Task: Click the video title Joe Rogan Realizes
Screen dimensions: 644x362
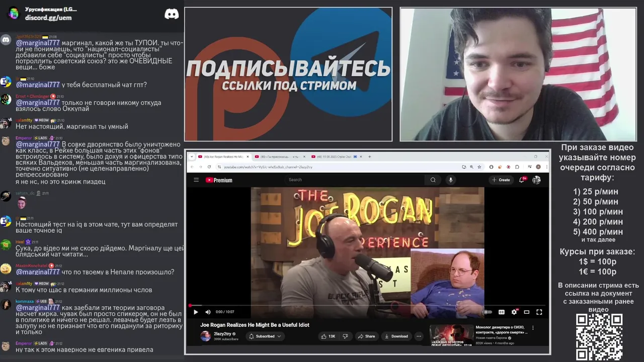Action: (x=255, y=325)
